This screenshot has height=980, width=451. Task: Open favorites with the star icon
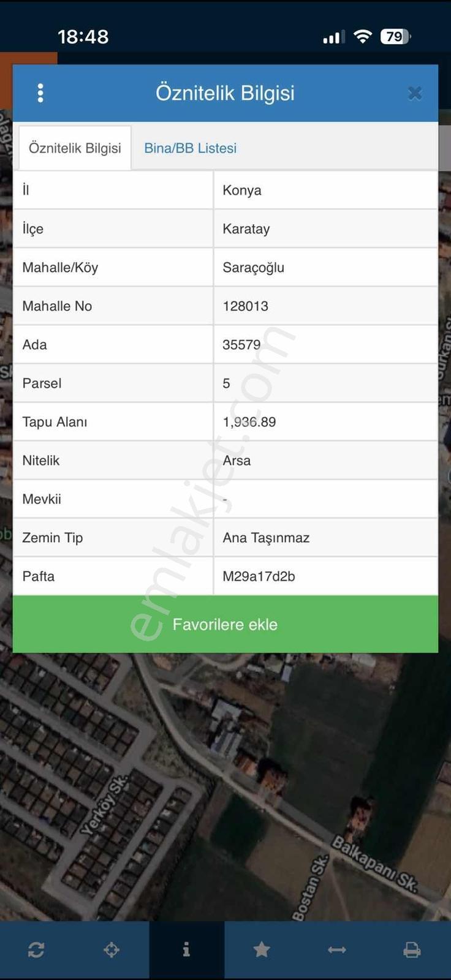(x=262, y=950)
